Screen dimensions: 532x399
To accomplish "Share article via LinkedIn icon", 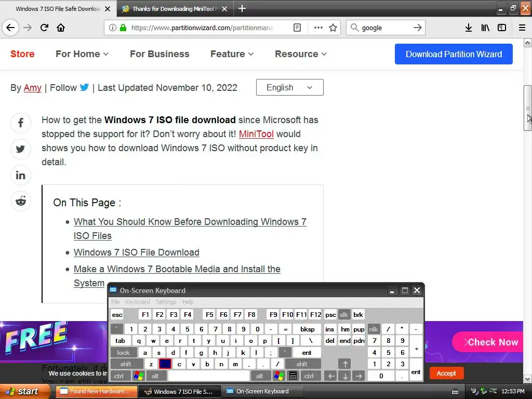I will (x=21, y=175).
